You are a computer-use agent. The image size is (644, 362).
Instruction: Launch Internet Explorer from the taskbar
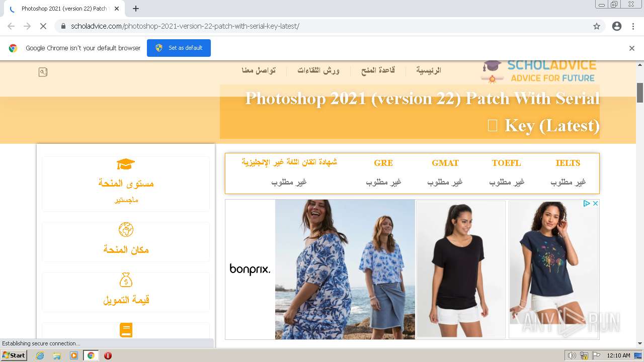[40, 355]
